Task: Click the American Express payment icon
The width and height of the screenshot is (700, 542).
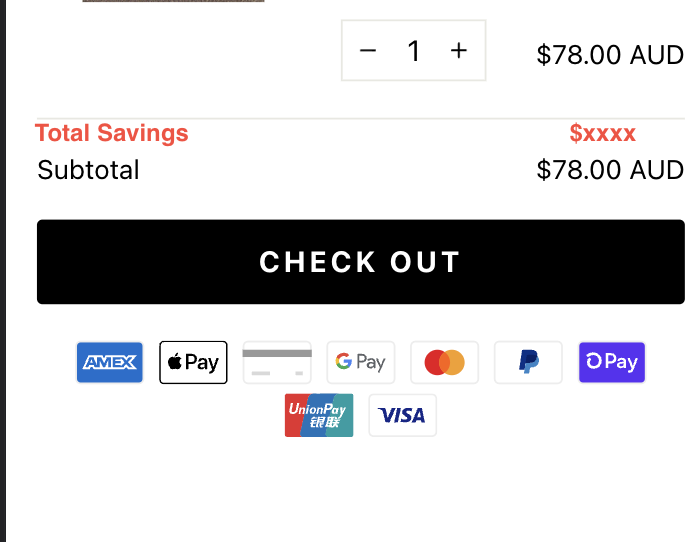Action: [x=110, y=362]
